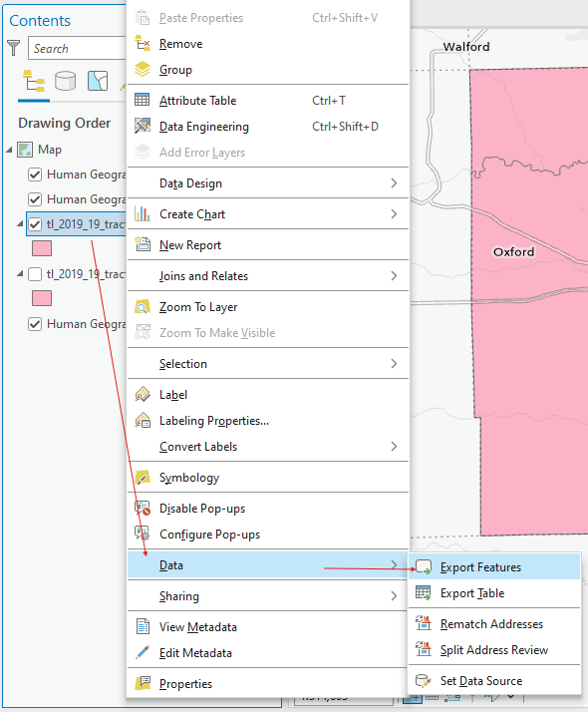Select the Data menu entry

coord(268,564)
